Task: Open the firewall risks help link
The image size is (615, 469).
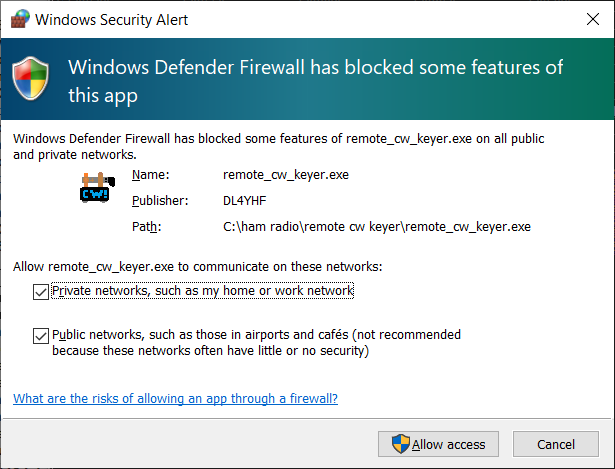Action: (175, 398)
